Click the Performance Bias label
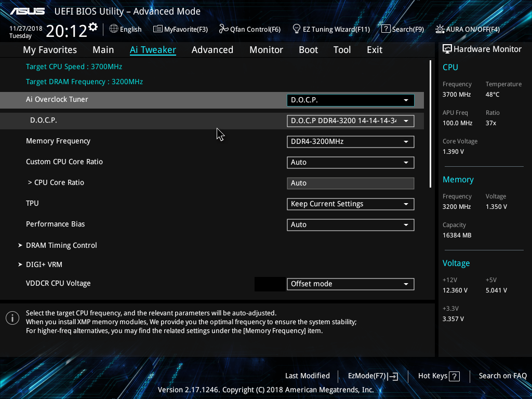Viewport: 532px width, 399px height. [55, 224]
